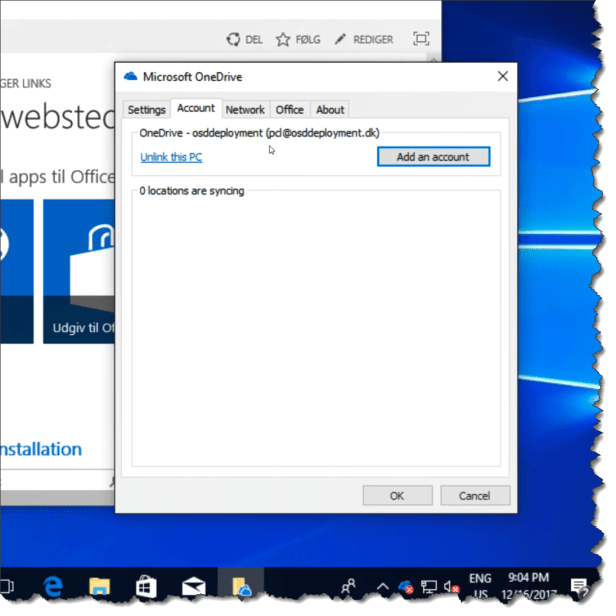Open File Explorer from the taskbar

(99, 586)
